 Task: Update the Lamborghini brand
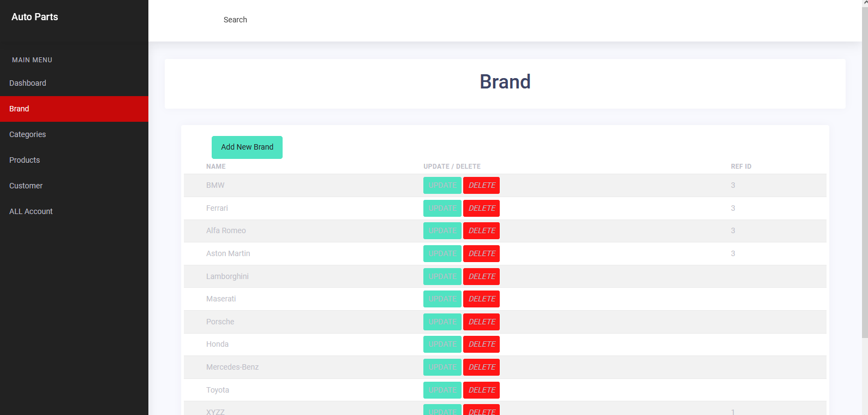[x=442, y=277]
